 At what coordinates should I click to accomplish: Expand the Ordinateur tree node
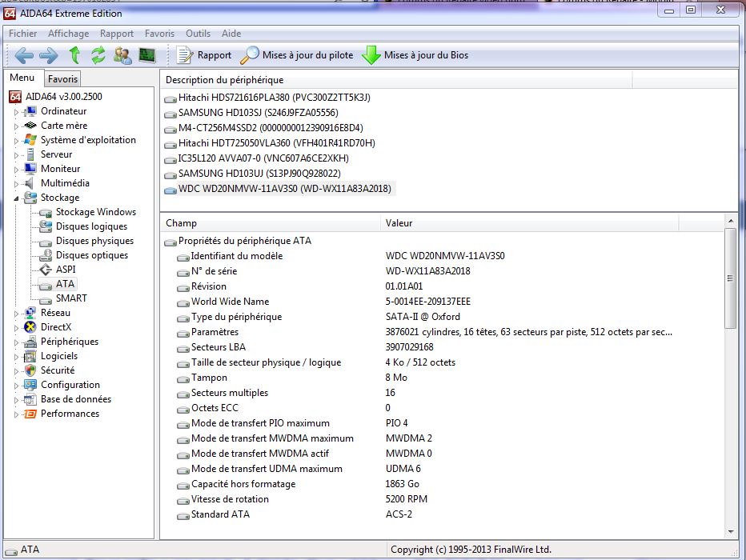point(15,112)
